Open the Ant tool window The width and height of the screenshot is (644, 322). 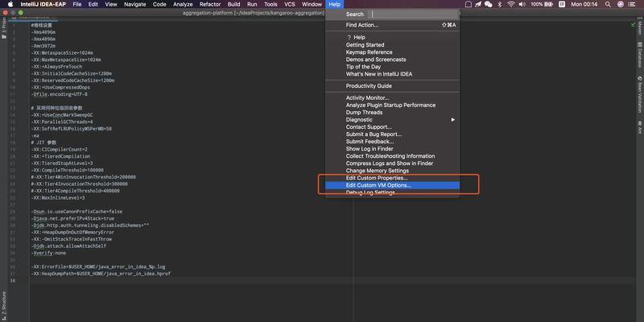[640, 127]
